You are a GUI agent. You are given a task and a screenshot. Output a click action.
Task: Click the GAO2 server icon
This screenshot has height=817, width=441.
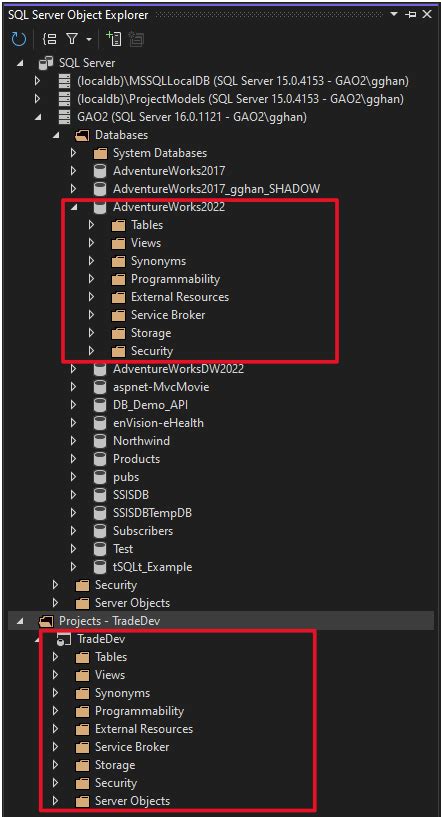coord(64,117)
